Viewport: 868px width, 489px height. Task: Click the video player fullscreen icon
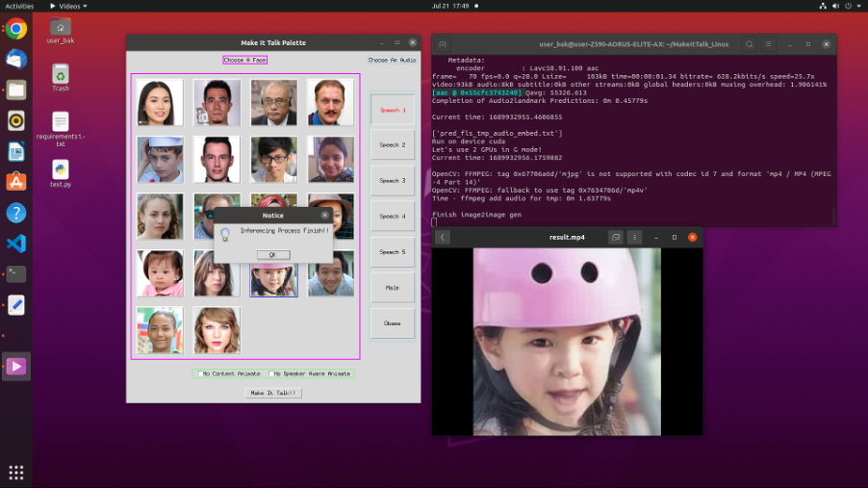pyautogui.click(x=615, y=237)
